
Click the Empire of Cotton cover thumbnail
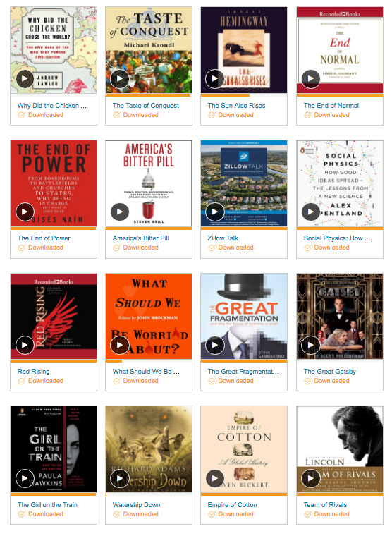click(244, 449)
